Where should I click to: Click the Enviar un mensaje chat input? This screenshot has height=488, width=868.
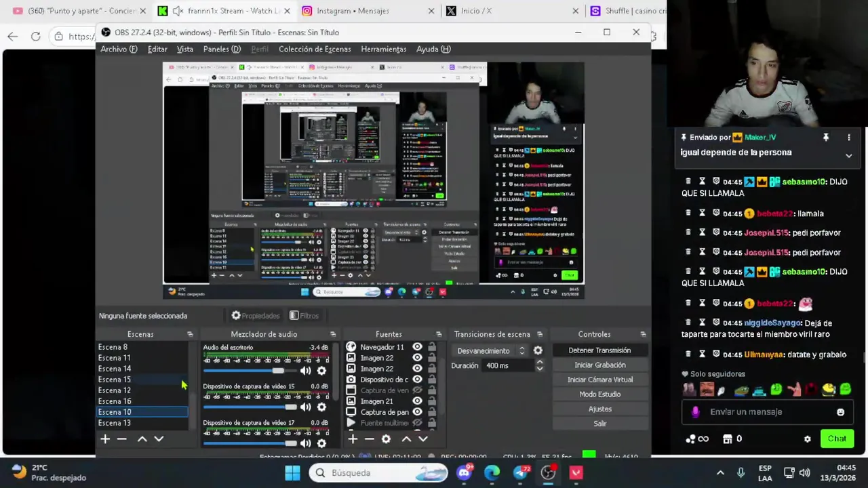(x=766, y=412)
